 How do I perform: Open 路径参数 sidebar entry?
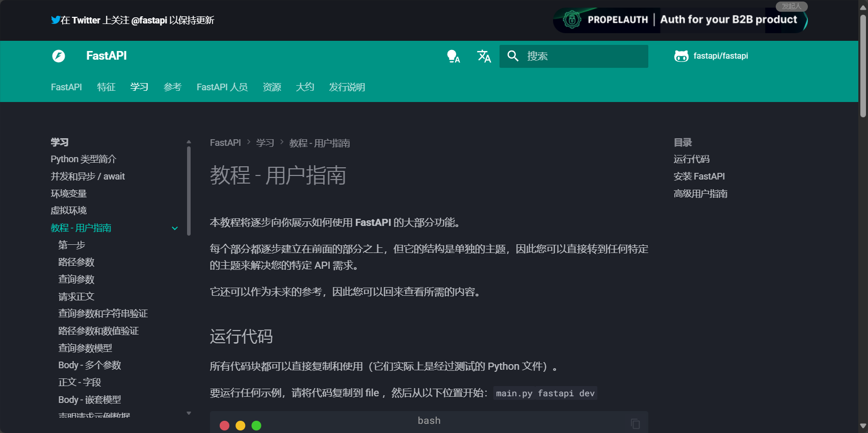tap(76, 262)
